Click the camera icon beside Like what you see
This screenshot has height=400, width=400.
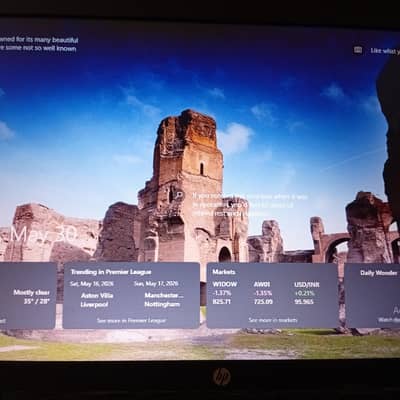358,50
